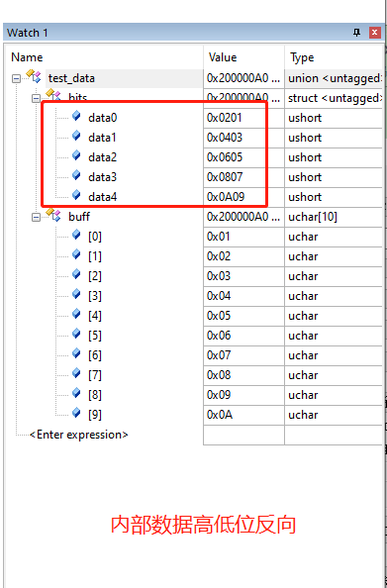Pin the Watch 1 panel
The width and height of the screenshot is (387, 588).
tap(356, 33)
